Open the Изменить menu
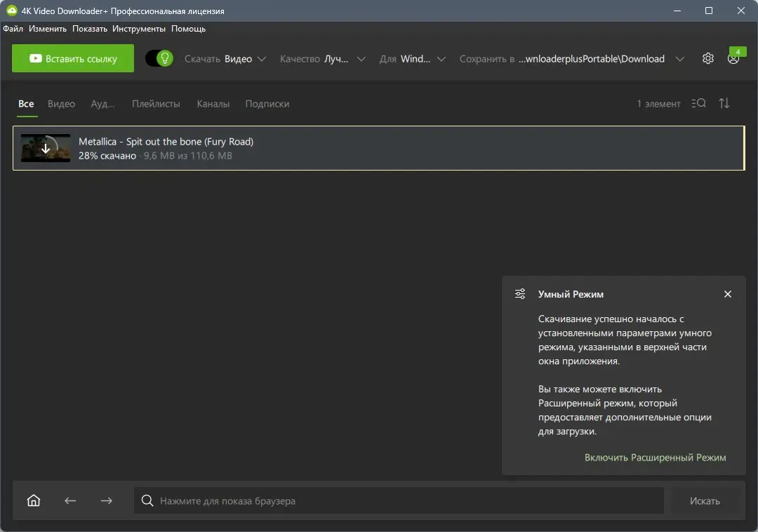 pos(48,29)
